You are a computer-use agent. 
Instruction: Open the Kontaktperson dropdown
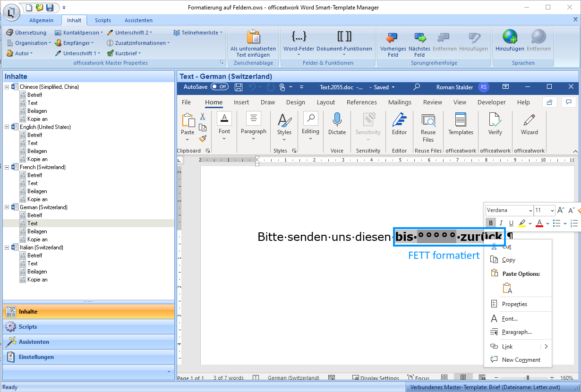78,33
